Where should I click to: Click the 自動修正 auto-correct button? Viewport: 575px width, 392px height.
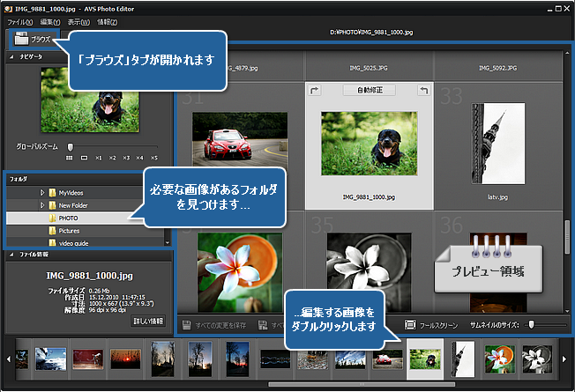369,91
